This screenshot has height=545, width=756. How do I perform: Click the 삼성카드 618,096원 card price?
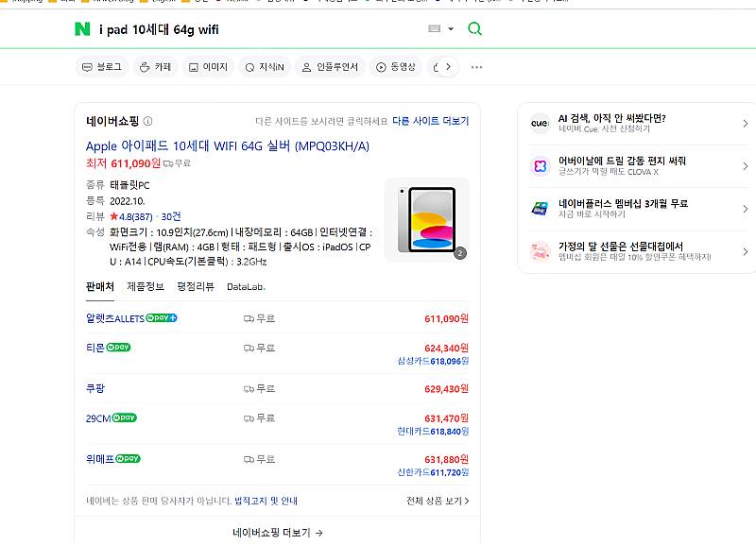(x=433, y=361)
